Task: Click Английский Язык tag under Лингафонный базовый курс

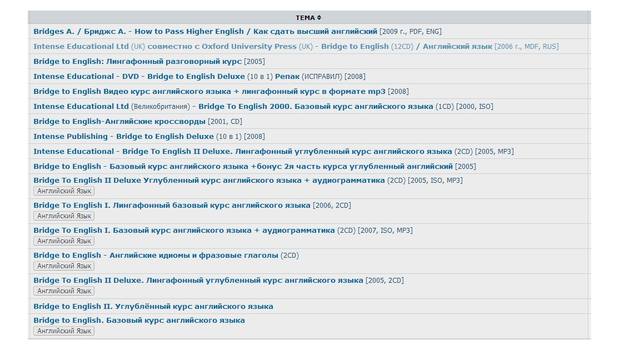Action: tap(64, 216)
